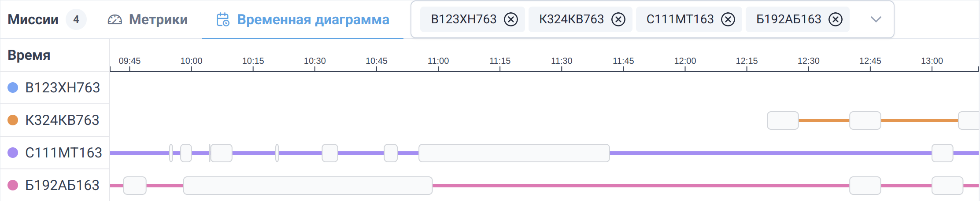Viewport: 980px width, 201px height.
Task: Switch to the Миссии tab
Action: point(33,19)
